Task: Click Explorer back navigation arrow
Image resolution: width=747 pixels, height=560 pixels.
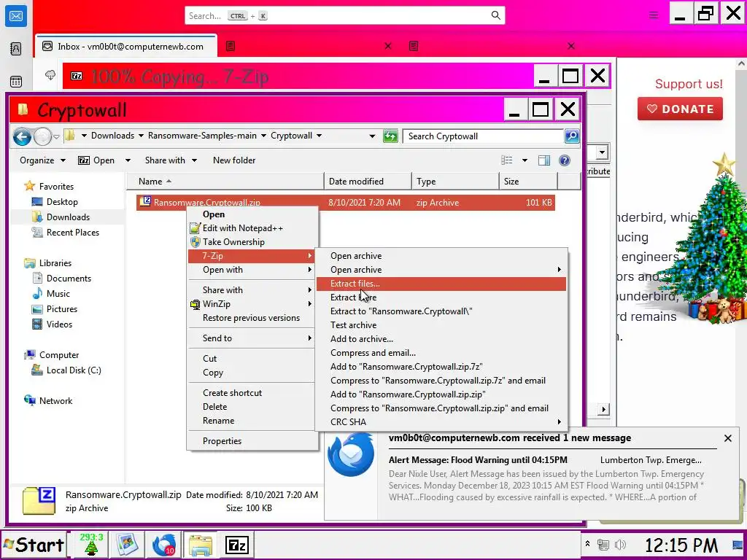Action: 22,136
